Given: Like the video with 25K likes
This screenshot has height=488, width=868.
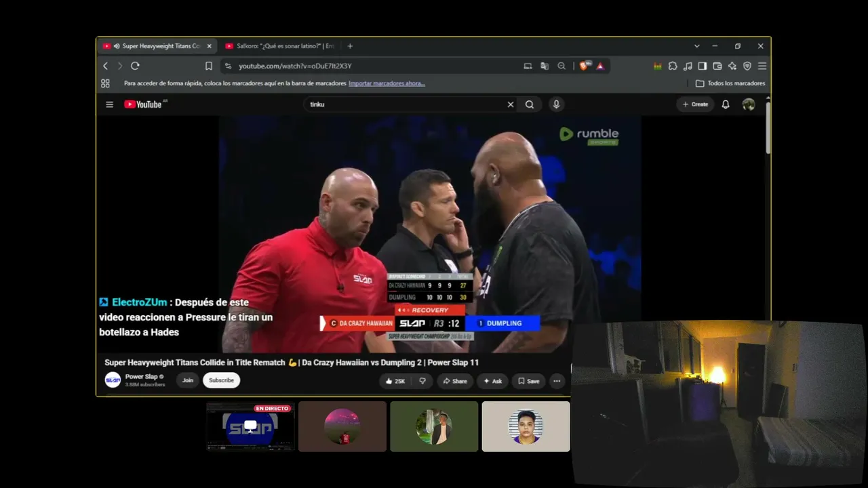Looking at the screenshot, I should [395, 381].
